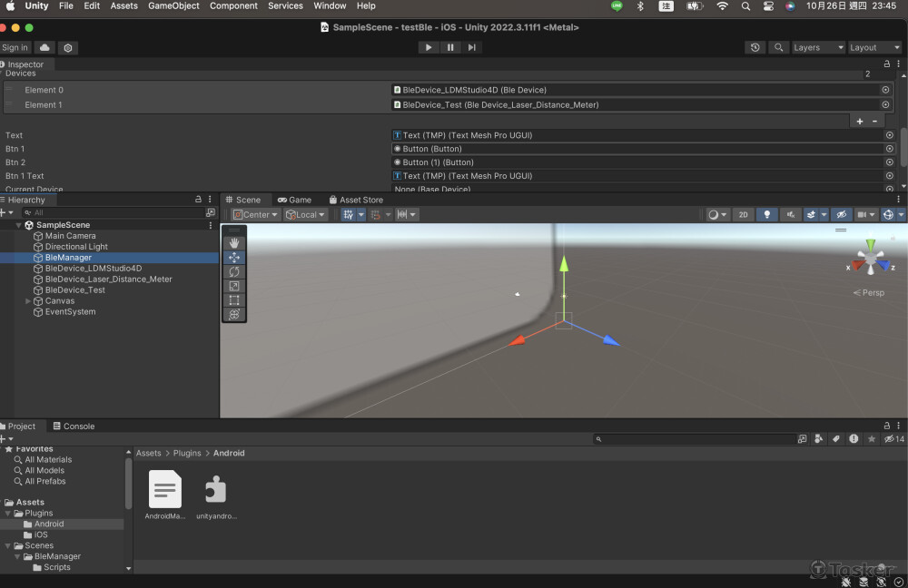Toggle 2D view mode

tap(743, 214)
